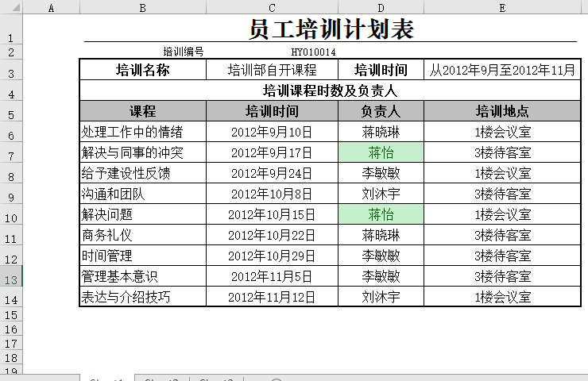Select row 13 header
588x381 pixels.
pyautogui.click(x=11, y=278)
